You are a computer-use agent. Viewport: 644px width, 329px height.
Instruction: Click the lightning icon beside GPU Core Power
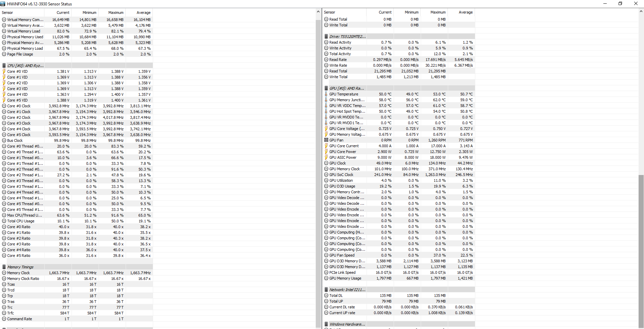(326, 152)
